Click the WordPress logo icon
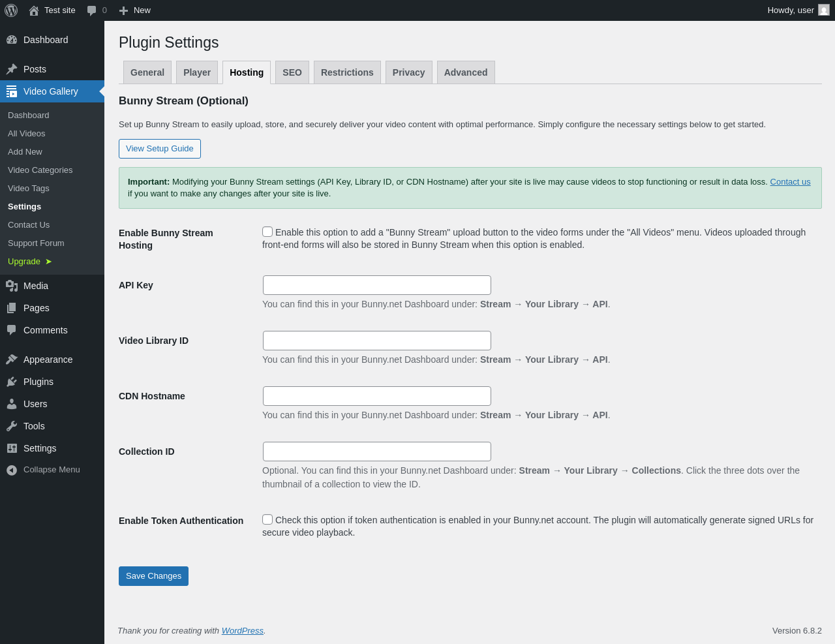835x644 pixels. click(11, 10)
